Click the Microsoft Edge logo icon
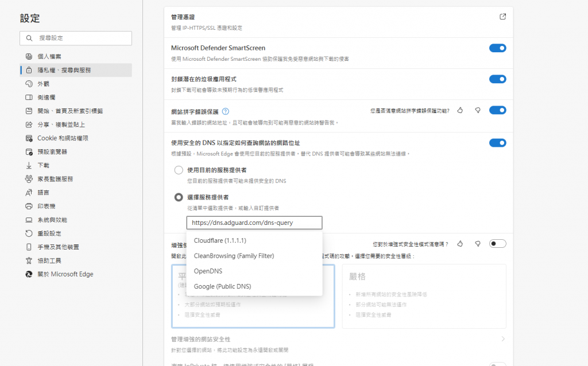This screenshot has height=366, width=588. click(29, 274)
